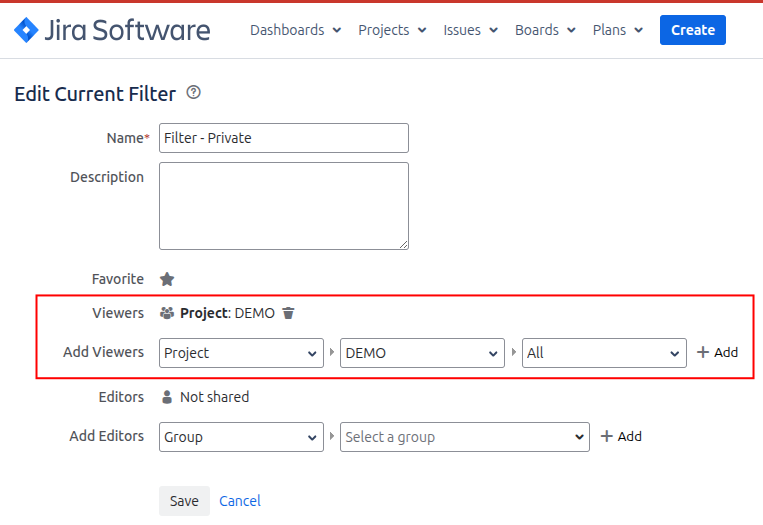Open the Add Editors Group type dropdown
763x525 pixels.
[x=241, y=437]
